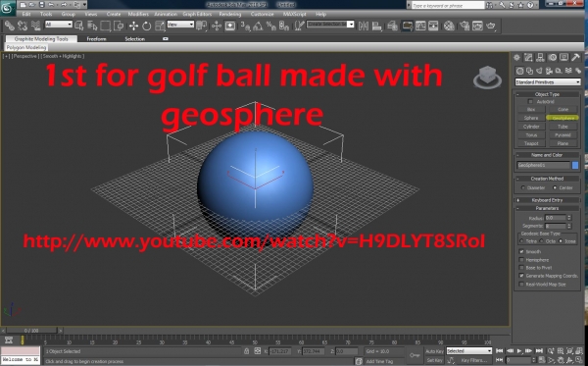
Task: Click the Teapot primitive button
Action: click(531, 144)
